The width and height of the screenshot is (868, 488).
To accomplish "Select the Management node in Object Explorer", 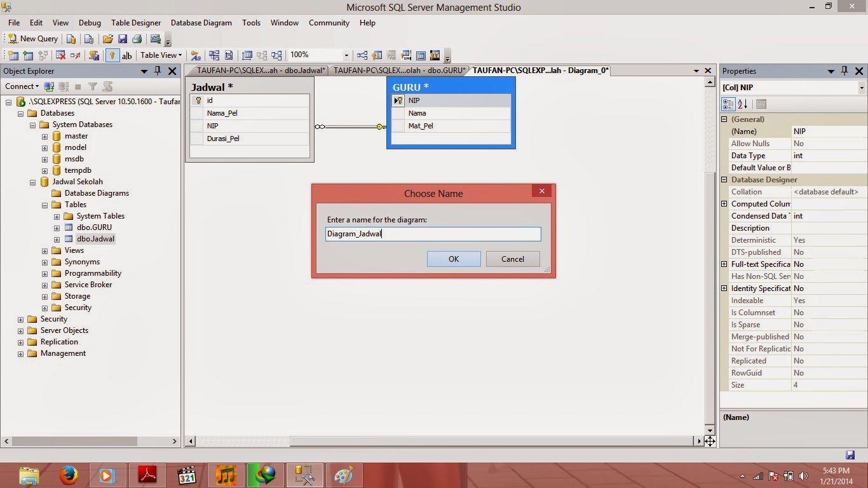I will (x=63, y=353).
